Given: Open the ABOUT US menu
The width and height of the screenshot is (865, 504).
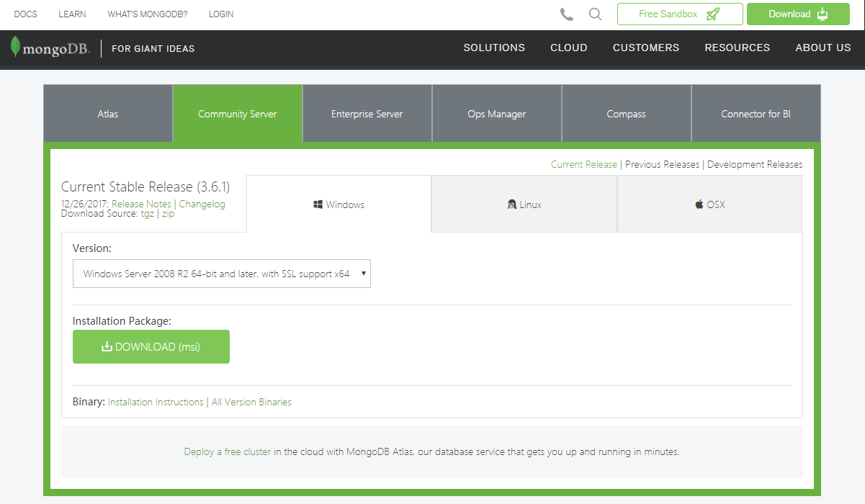Looking at the screenshot, I should [823, 48].
